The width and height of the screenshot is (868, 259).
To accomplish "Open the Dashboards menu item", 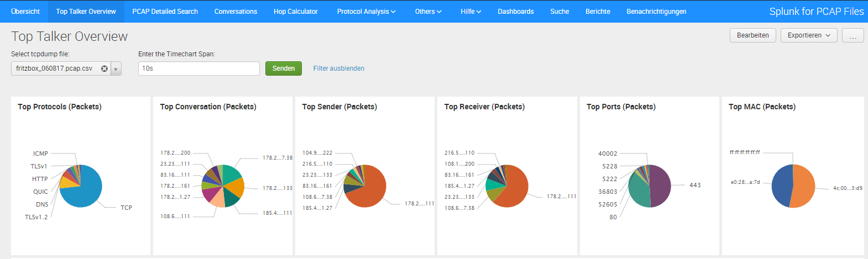I will pyautogui.click(x=515, y=12).
